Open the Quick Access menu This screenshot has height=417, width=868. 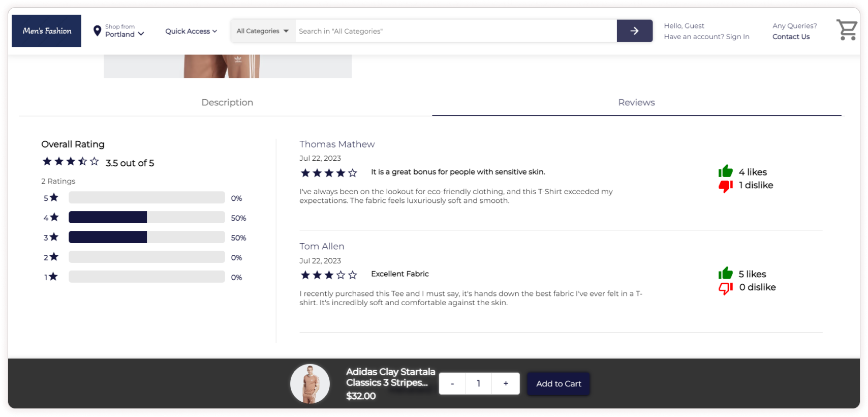point(191,31)
